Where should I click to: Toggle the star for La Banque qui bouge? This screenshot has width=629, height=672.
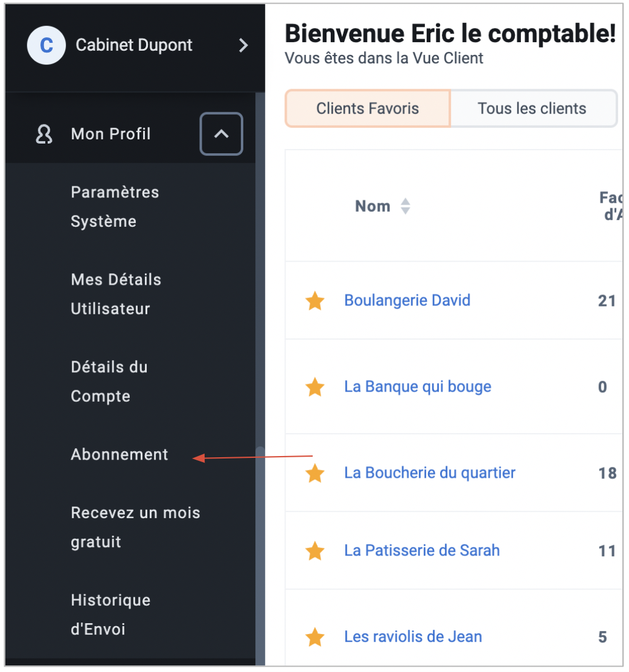(x=314, y=387)
